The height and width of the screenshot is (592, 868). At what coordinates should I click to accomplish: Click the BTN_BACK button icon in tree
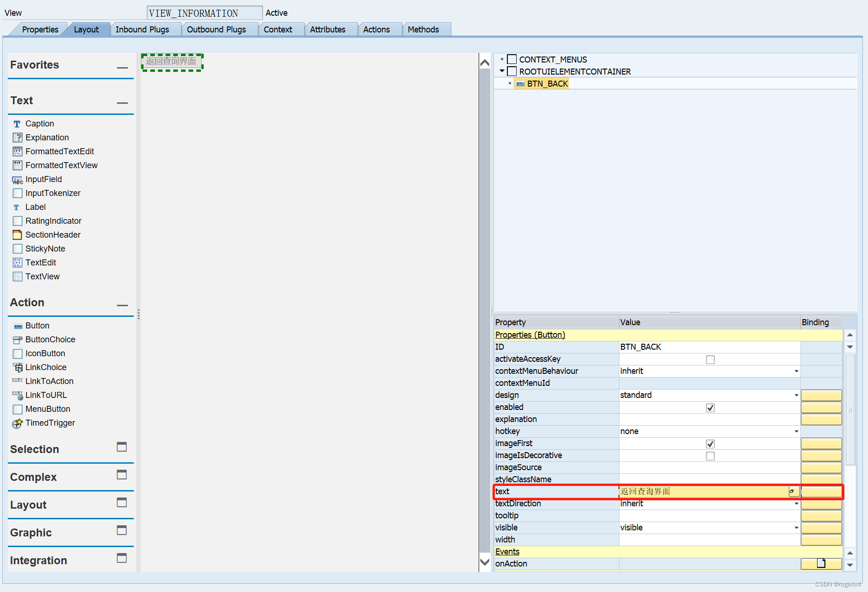click(520, 84)
